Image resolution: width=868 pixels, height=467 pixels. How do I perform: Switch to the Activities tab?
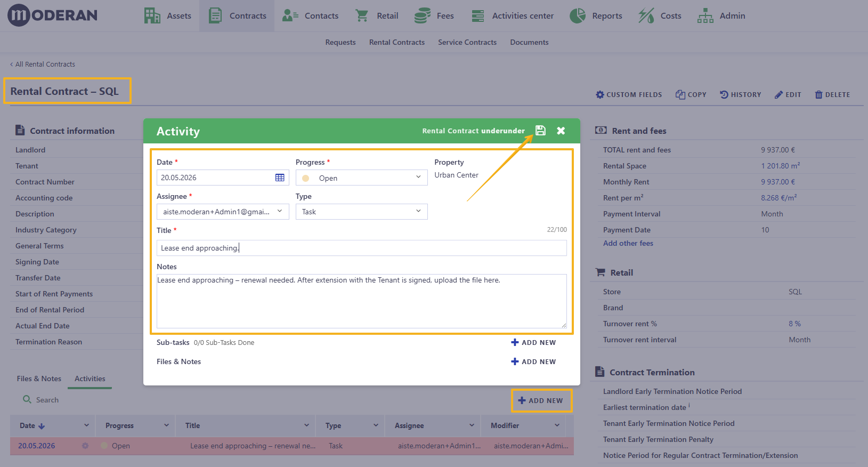pos(90,379)
